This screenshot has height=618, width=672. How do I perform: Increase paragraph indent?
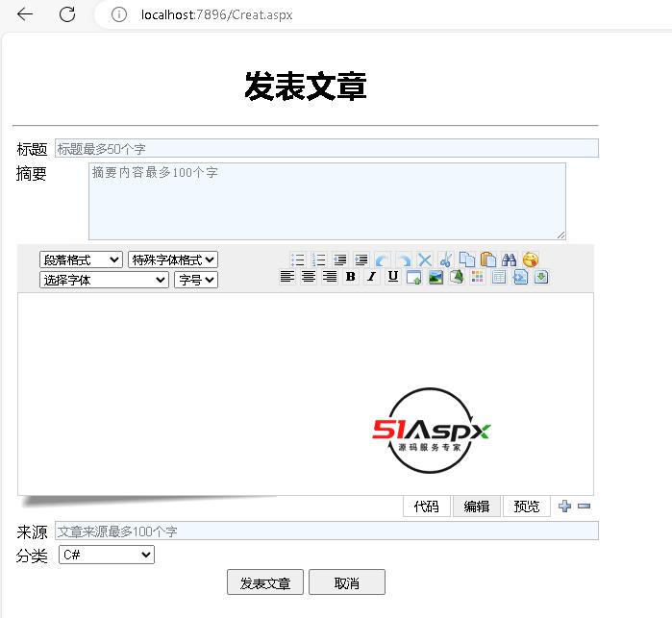[x=361, y=260]
